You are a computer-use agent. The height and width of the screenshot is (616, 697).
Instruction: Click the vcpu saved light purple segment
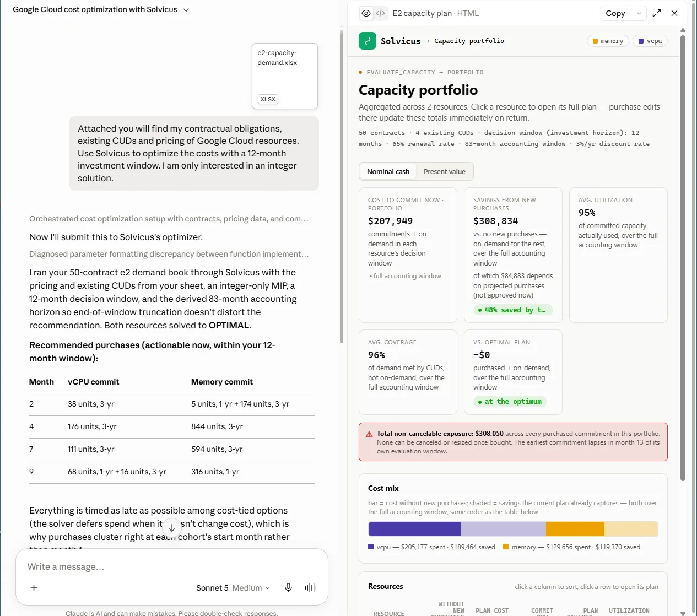pos(503,529)
